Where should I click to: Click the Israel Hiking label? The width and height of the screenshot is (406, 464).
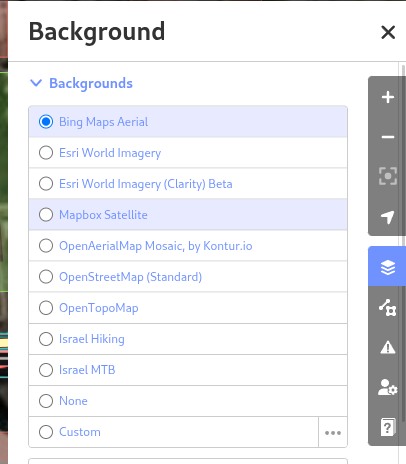coord(92,339)
